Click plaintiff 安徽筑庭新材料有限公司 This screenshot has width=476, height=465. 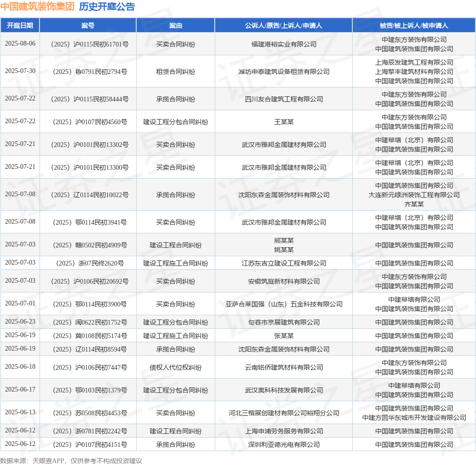[x=284, y=281]
